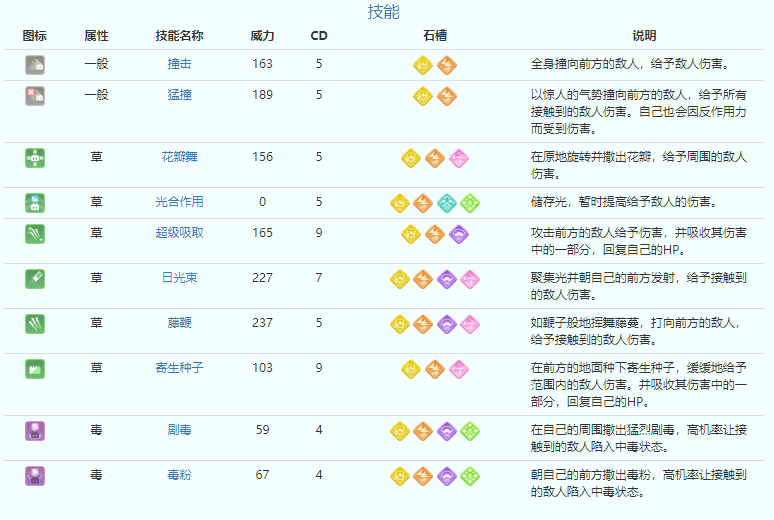
Task: Select power value 163
Action: tap(262, 64)
